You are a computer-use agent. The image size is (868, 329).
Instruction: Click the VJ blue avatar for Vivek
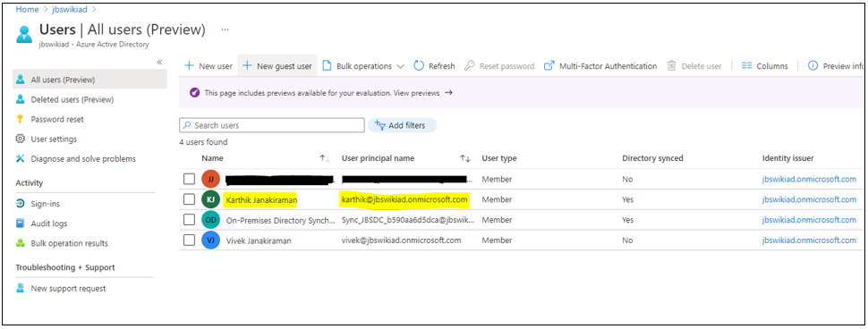coord(210,240)
